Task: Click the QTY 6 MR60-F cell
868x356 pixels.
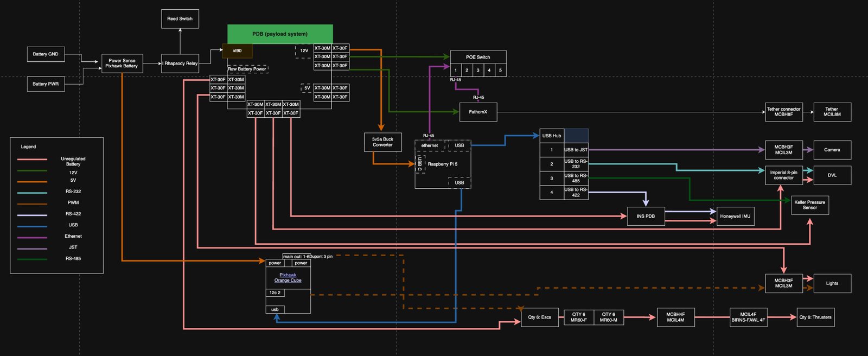Action: coord(579,317)
